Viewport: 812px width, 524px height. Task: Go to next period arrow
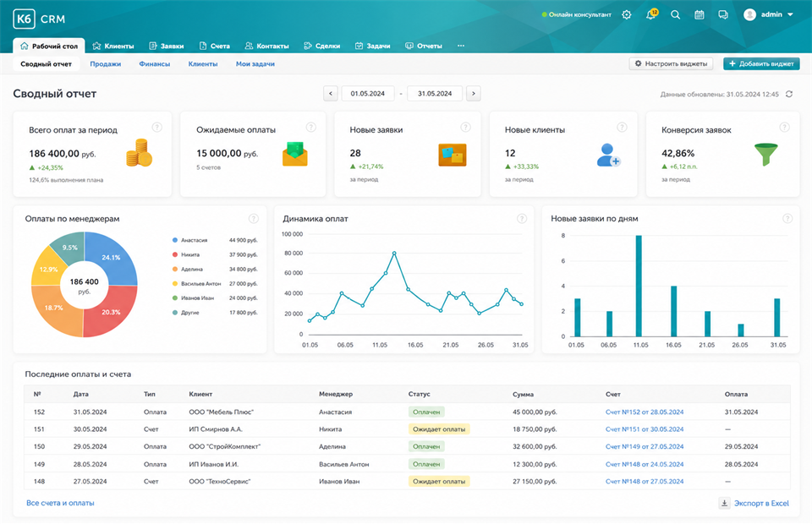474,94
